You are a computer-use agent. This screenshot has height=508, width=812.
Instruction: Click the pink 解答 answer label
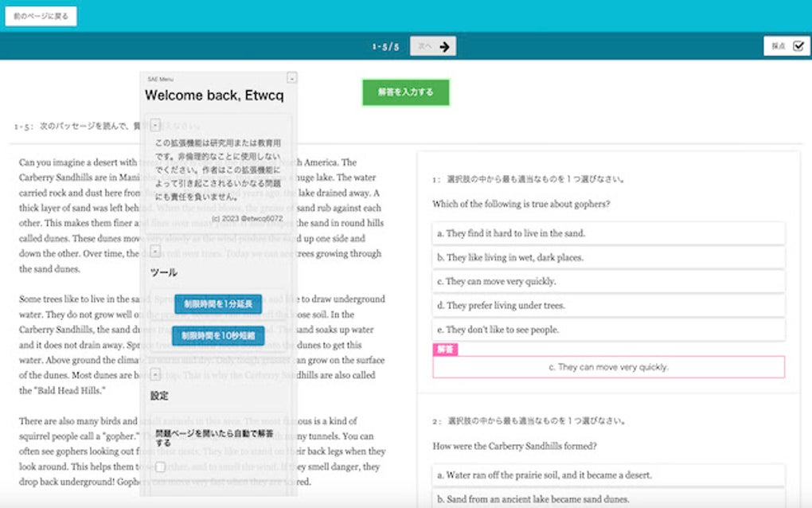pyautogui.click(x=446, y=350)
